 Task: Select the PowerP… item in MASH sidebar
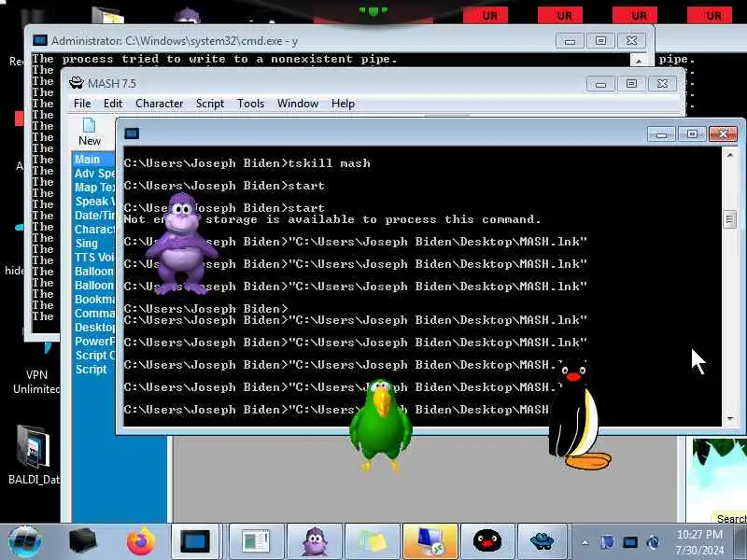click(x=94, y=341)
